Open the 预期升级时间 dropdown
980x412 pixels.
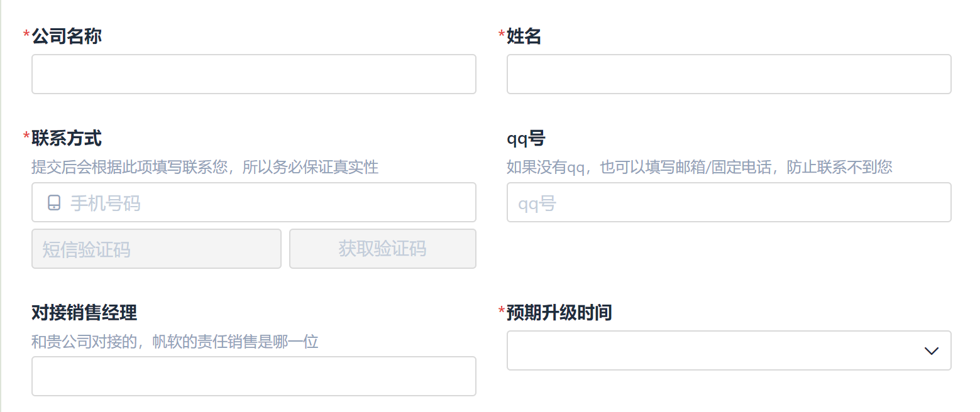(x=728, y=350)
